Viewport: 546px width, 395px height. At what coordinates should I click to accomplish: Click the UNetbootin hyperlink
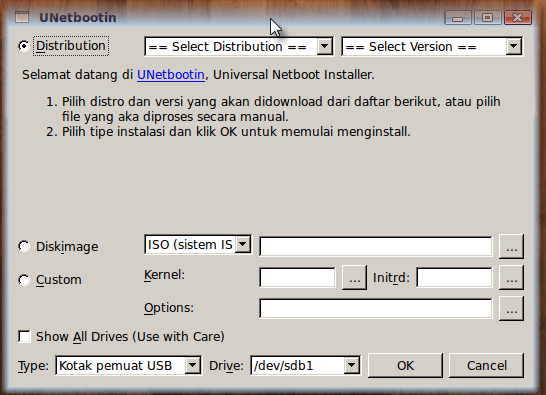(171, 75)
